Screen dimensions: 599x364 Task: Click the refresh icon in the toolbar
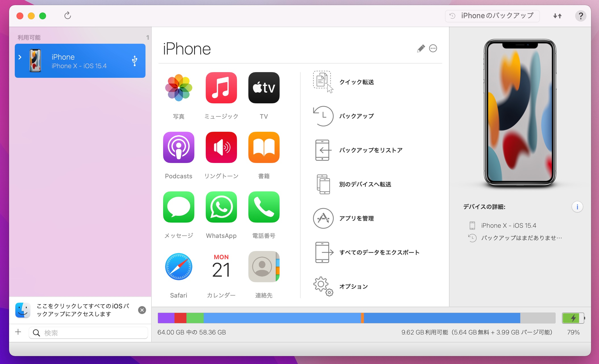click(x=68, y=15)
